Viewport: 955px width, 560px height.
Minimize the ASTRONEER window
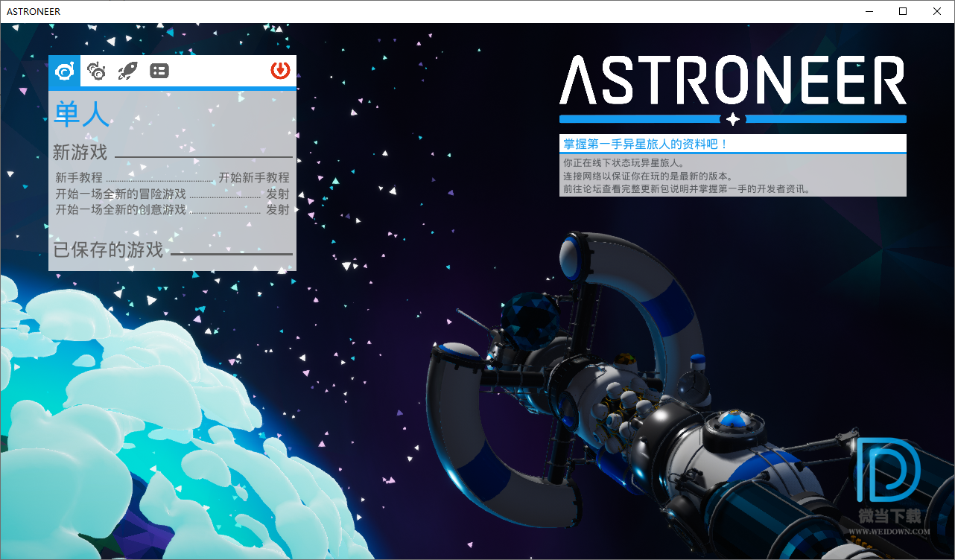(x=869, y=11)
